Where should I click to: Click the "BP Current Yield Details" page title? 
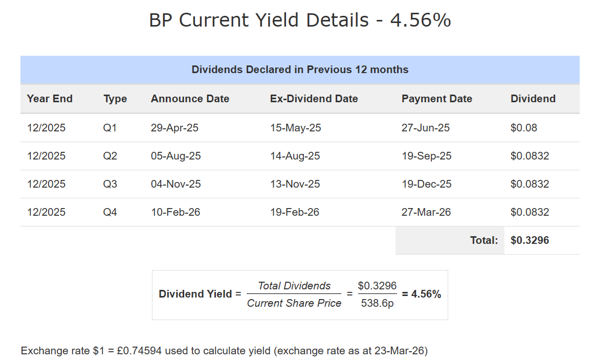point(300,20)
